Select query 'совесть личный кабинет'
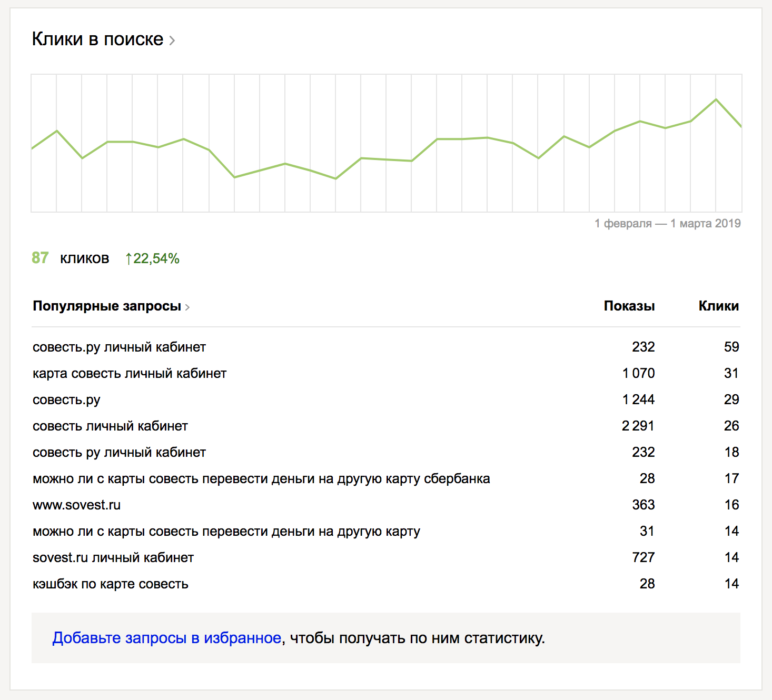 [110, 426]
